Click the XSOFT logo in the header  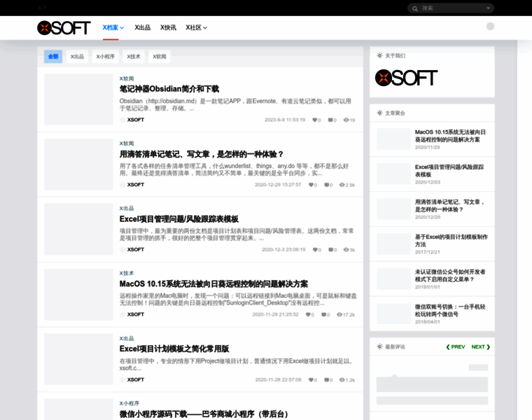tap(64, 28)
